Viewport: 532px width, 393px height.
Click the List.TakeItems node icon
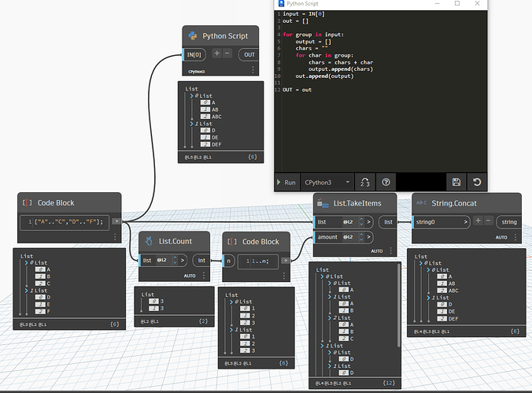[x=323, y=204]
